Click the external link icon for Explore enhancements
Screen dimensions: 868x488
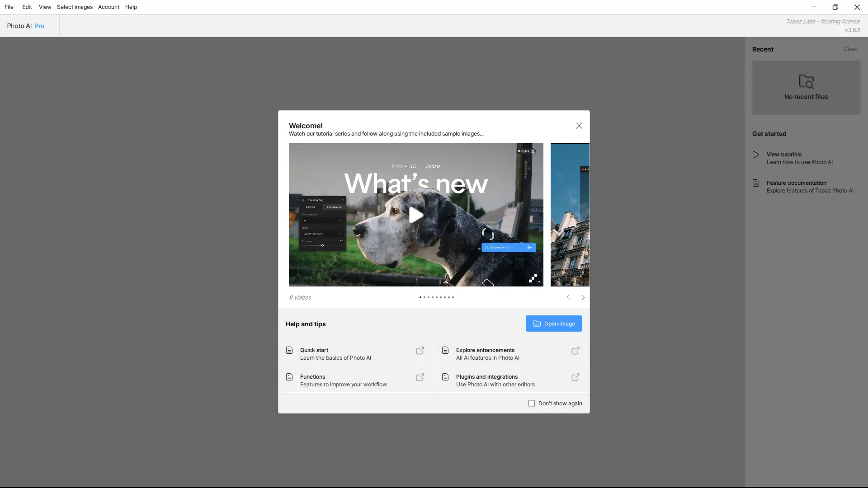point(576,351)
